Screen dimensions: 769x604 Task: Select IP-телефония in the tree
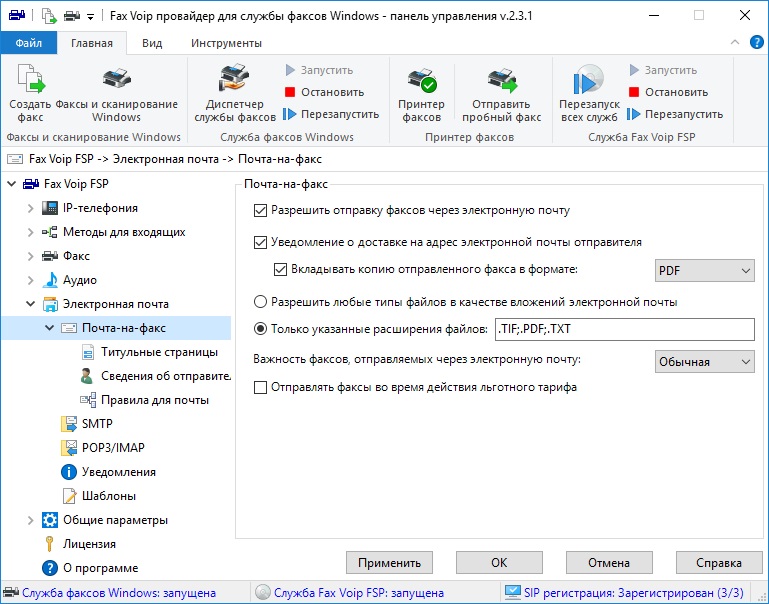[x=100, y=208]
